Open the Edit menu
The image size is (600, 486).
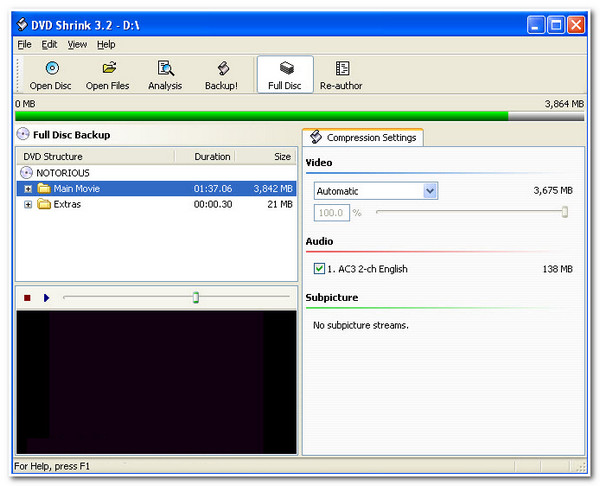(49, 44)
